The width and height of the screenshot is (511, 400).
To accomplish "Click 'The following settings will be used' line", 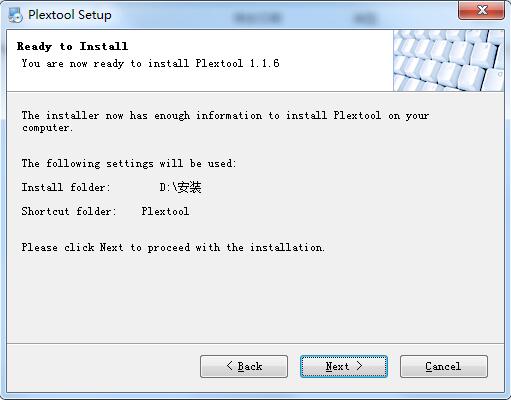I will pos(129,163).
